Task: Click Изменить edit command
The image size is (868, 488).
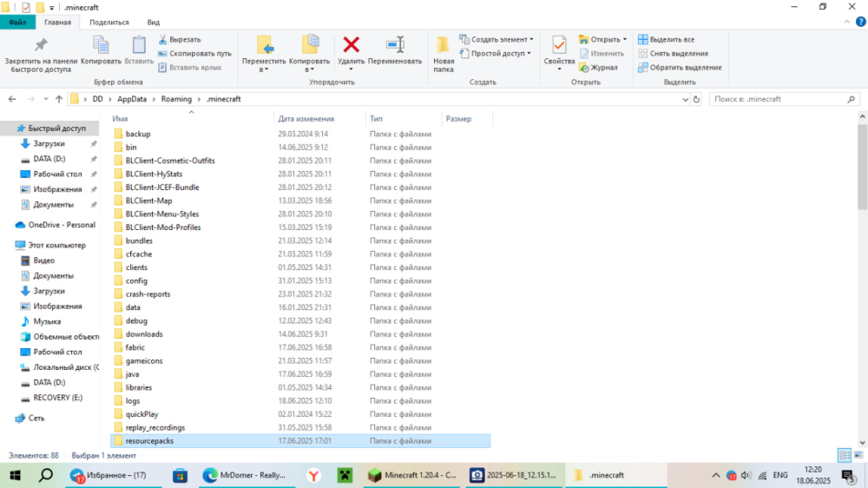Action: (602, 53)
